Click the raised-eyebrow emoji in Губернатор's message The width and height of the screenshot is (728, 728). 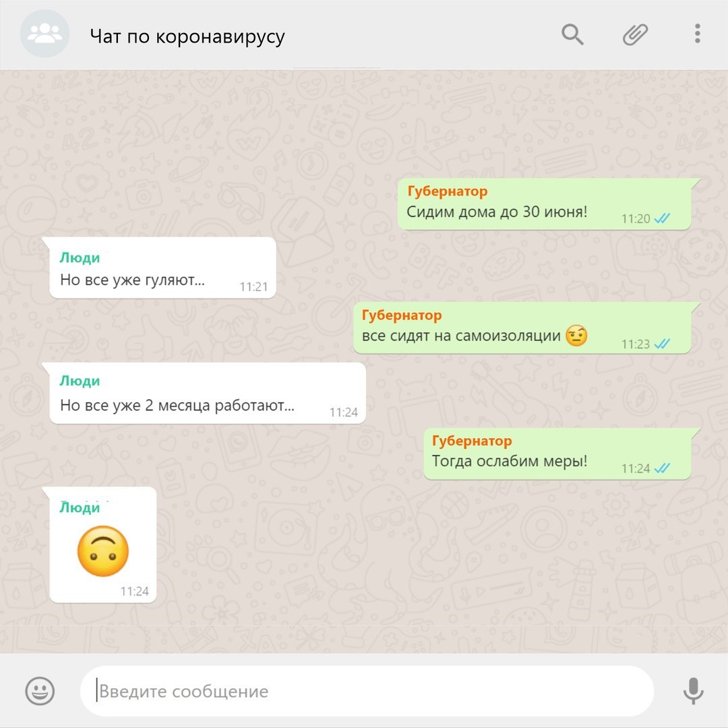coord(576,336)
